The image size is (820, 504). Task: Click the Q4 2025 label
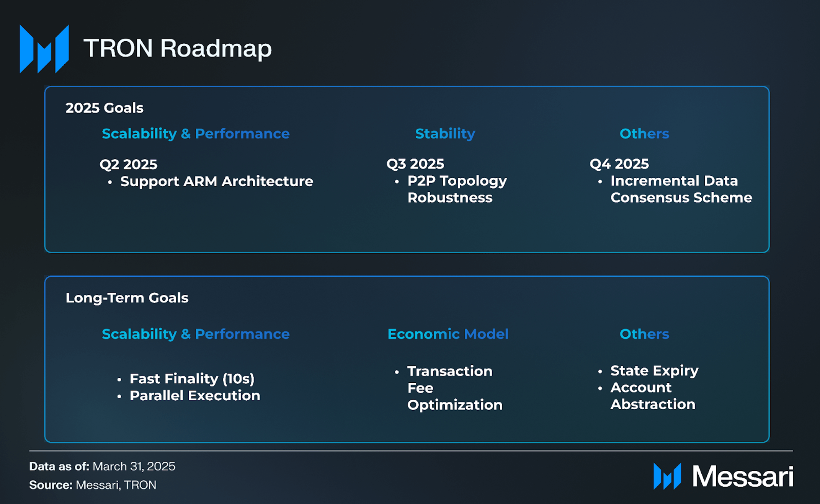[619, 164]
